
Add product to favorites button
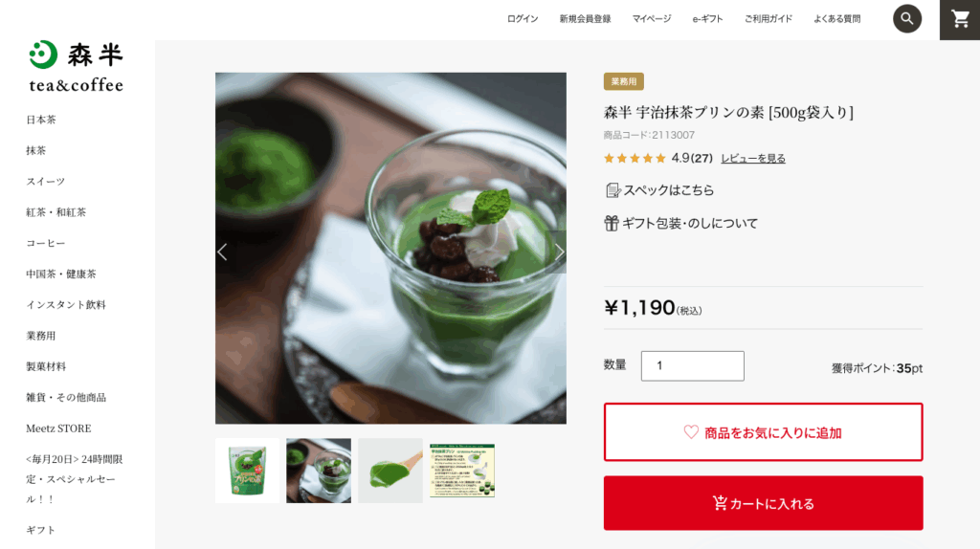763,432
